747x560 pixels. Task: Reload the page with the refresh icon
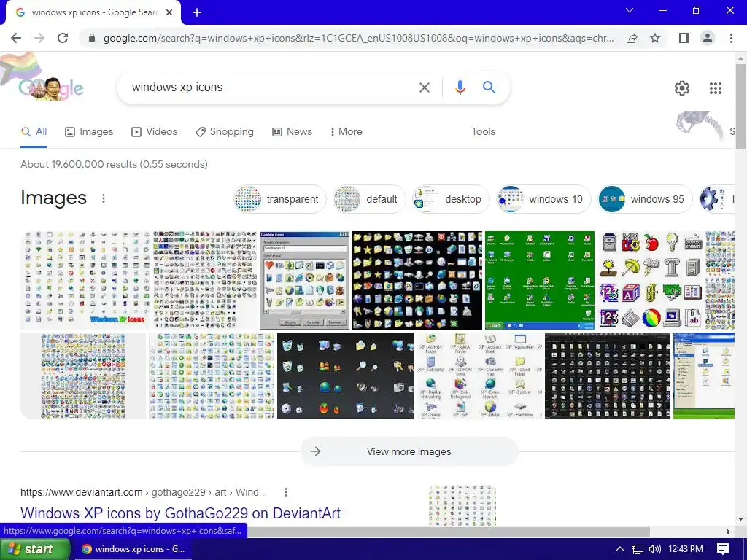(63, 38)
